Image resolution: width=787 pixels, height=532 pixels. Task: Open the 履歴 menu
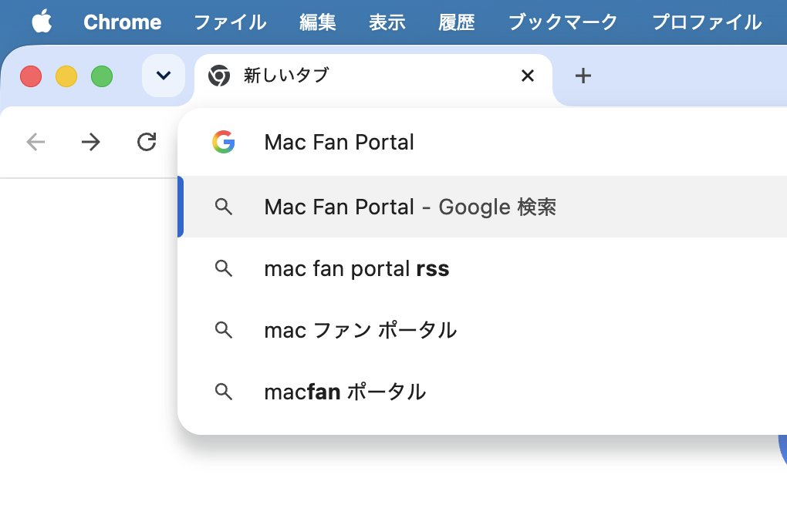click(x=456, y=22)
